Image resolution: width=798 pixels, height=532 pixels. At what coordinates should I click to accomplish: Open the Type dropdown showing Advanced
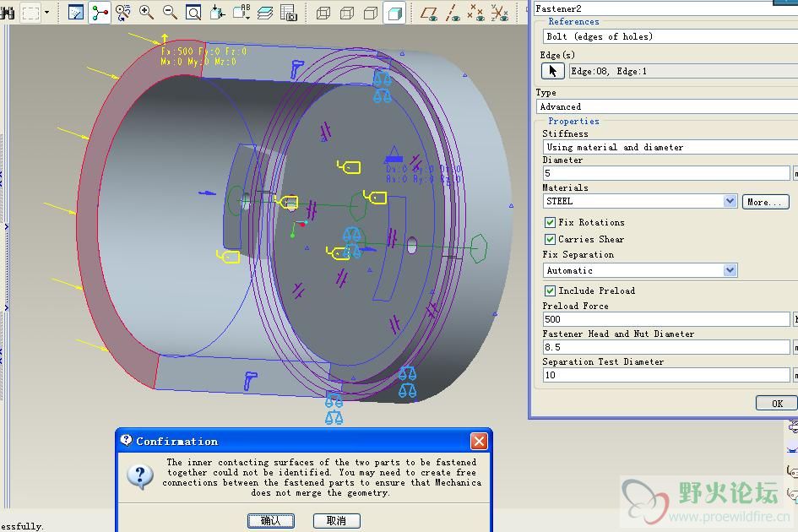667,106
